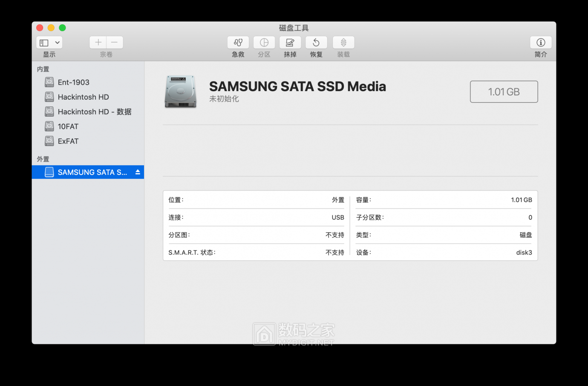Click the 宗卷 toolbar label
588x386 pixels.
[106, 54]
